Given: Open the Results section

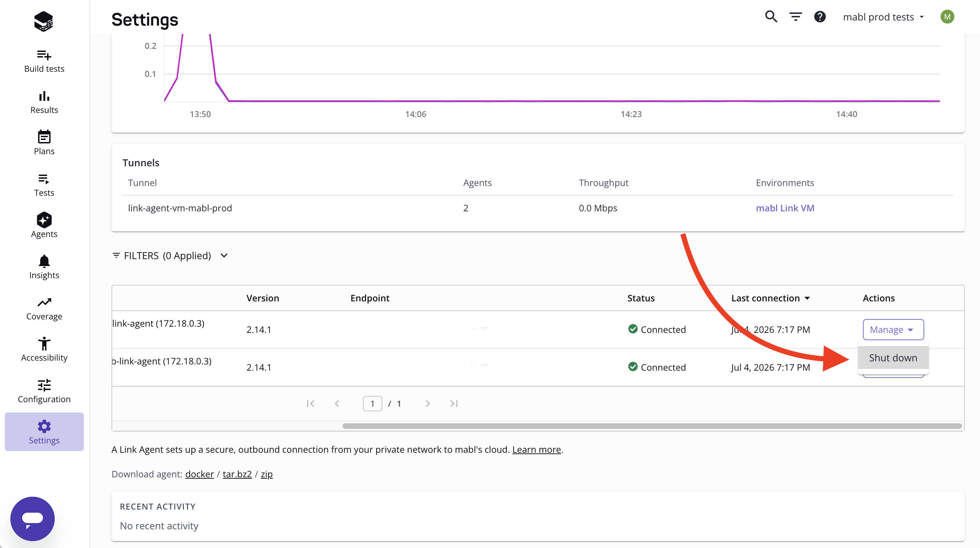Looking at the screenshot, I should click(x=44, y=103).
